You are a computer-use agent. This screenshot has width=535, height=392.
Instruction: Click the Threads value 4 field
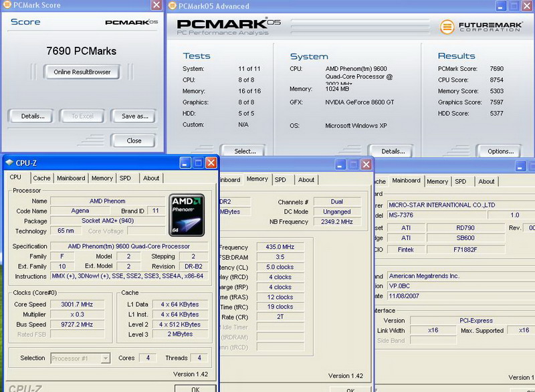tap(199, 358)
